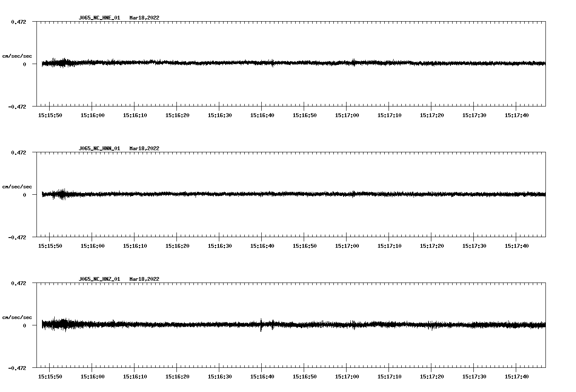
Task: Click time label 15:17:30 under HNE plot
Action: coord(474,115)
